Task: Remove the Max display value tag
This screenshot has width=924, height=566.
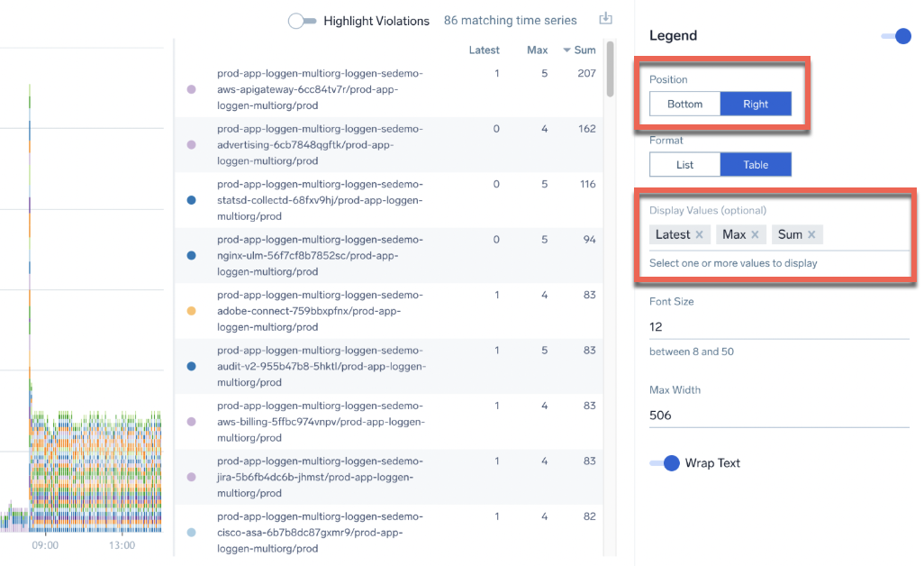Action: tap(755, 234)
